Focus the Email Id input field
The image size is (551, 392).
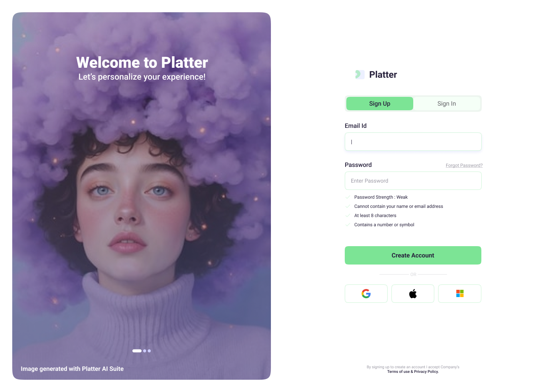tap(413, 142)
